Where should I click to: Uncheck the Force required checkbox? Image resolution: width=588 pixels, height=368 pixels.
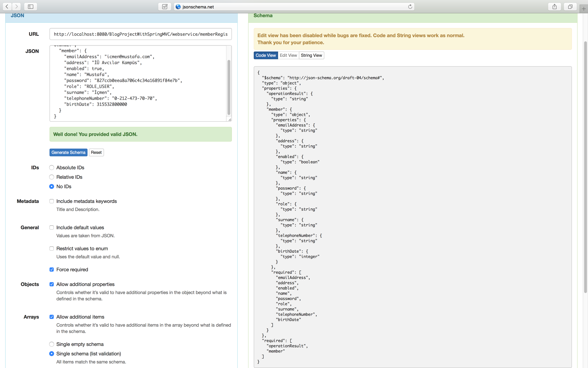tap(51, 270)
